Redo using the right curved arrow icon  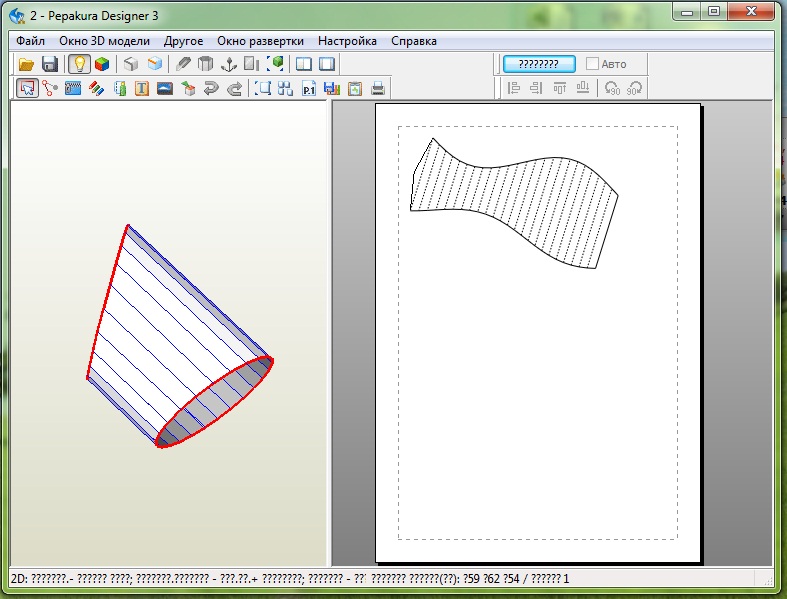[234, 89]
